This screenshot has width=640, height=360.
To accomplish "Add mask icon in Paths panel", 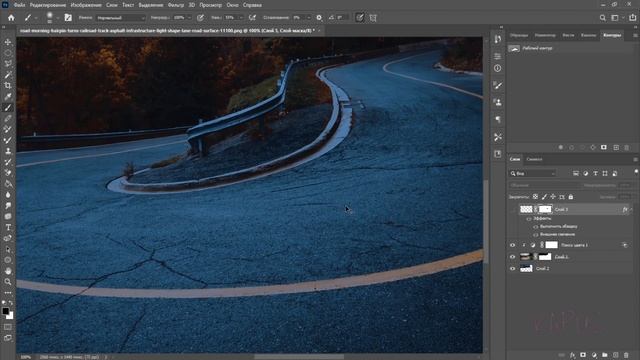I will click(604, 147).
